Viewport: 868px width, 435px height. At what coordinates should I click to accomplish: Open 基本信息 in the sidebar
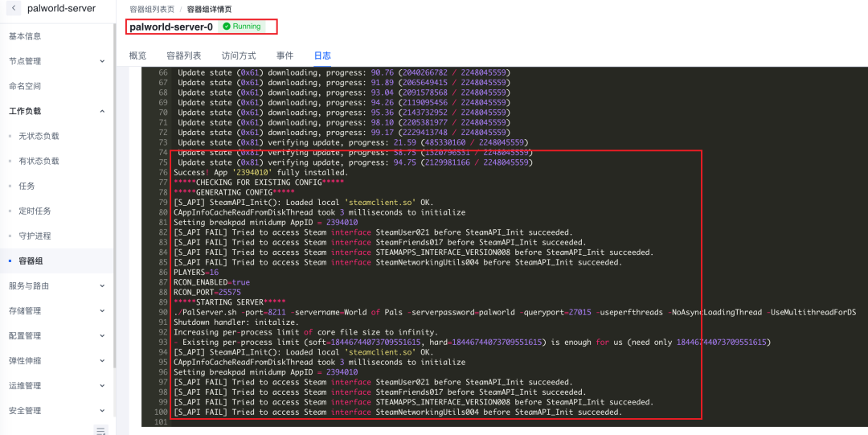coord(25,36)
